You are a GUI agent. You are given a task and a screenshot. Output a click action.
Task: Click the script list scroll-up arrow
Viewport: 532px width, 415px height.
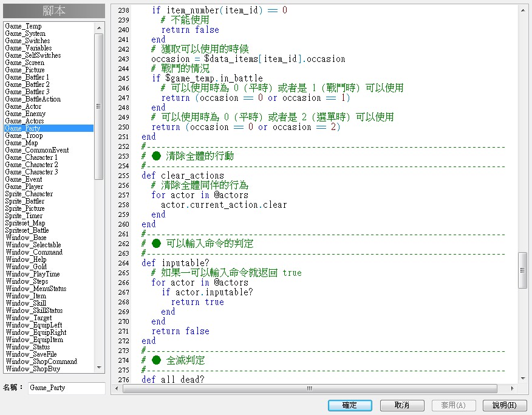tap(99, 27)
